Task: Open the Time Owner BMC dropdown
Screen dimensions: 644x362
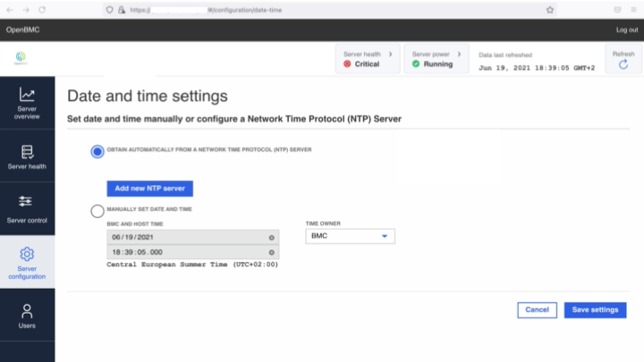Action: pyautogui.click(x=350, y=236)
